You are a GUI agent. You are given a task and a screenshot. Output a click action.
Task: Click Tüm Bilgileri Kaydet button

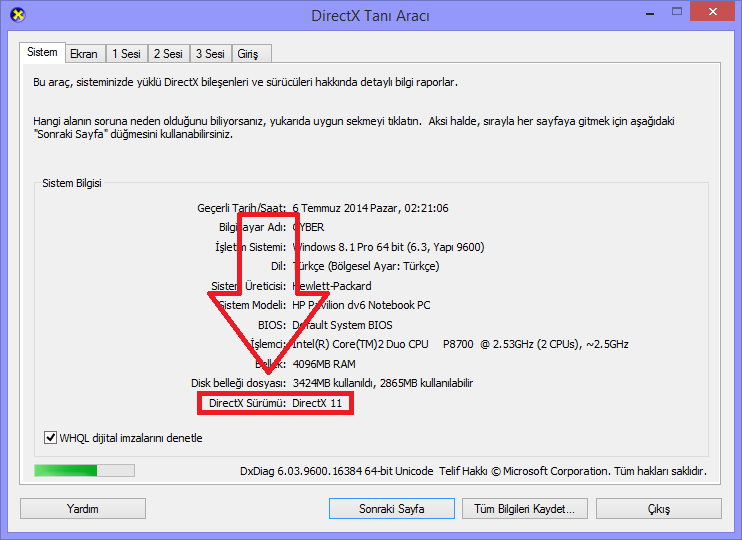pos(525,509)
